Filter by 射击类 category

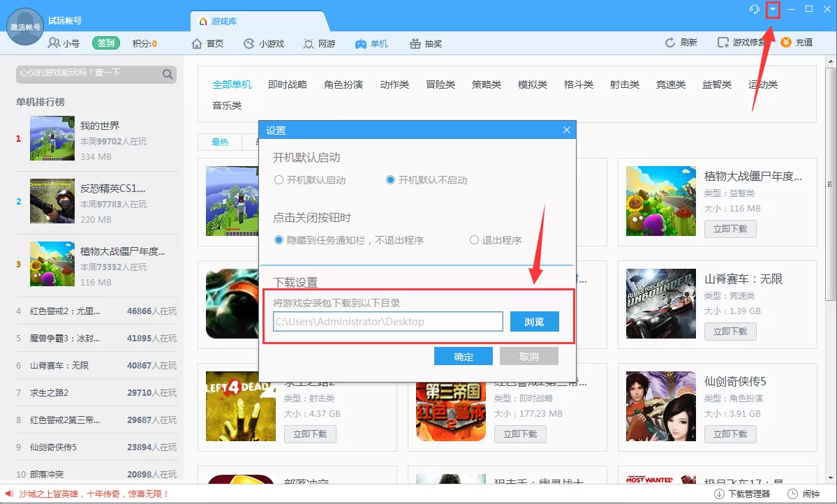[625, 84]
